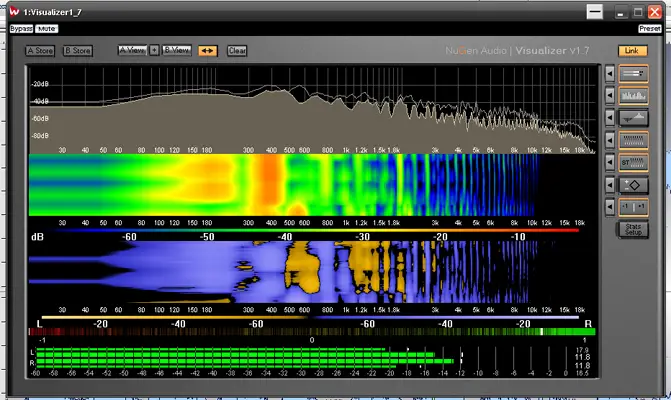Switch to A View
This screenshot has width=671, height=400.
[x=132, y=50]
